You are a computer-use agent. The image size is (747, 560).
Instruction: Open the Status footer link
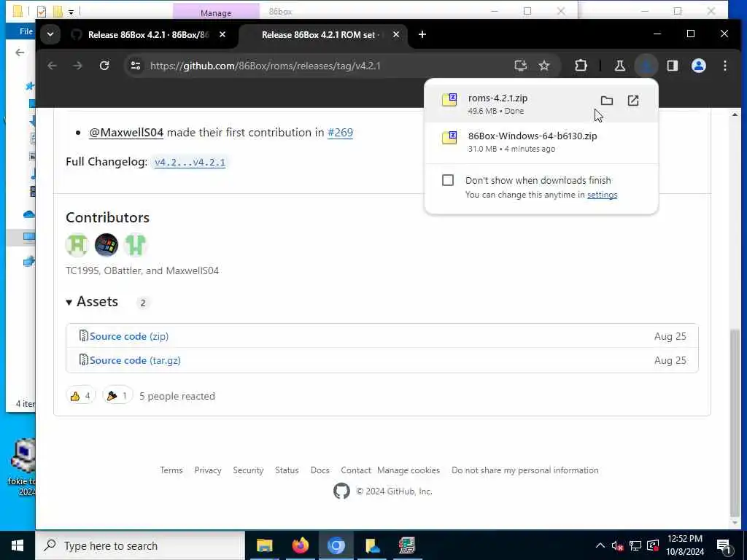(x=287, y=470)
